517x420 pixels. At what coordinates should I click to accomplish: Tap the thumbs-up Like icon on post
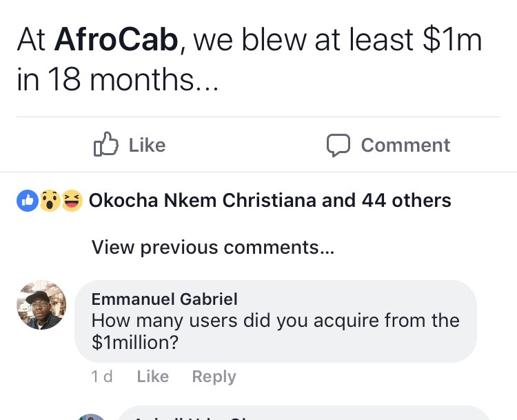pyautogui.click(x=105, y=145)
